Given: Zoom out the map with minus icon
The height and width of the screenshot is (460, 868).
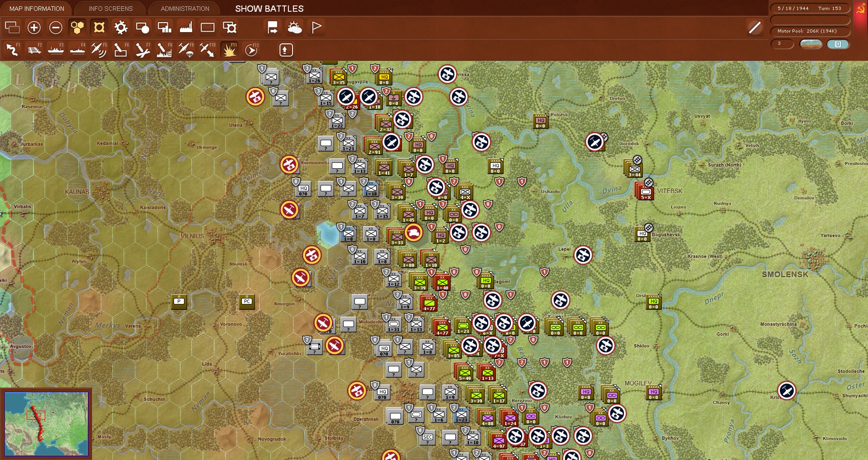Looking at the screenshot, I should [x=56, y=28].
